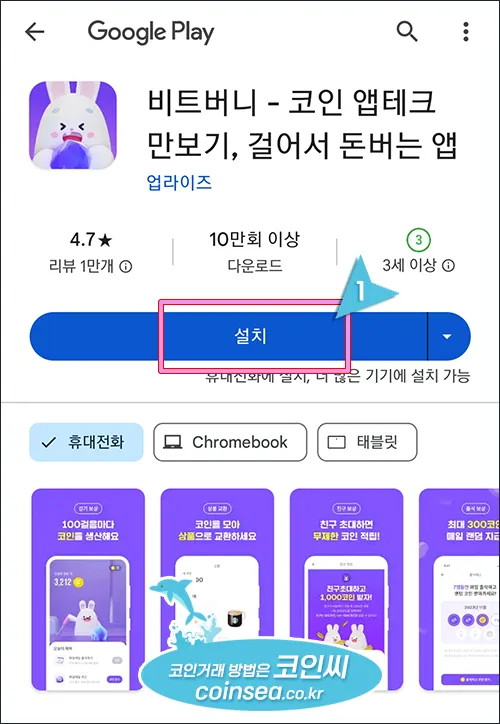Open the 업라이즈 developer link
Screen dimensions: 500x724
tap(179, 183)
